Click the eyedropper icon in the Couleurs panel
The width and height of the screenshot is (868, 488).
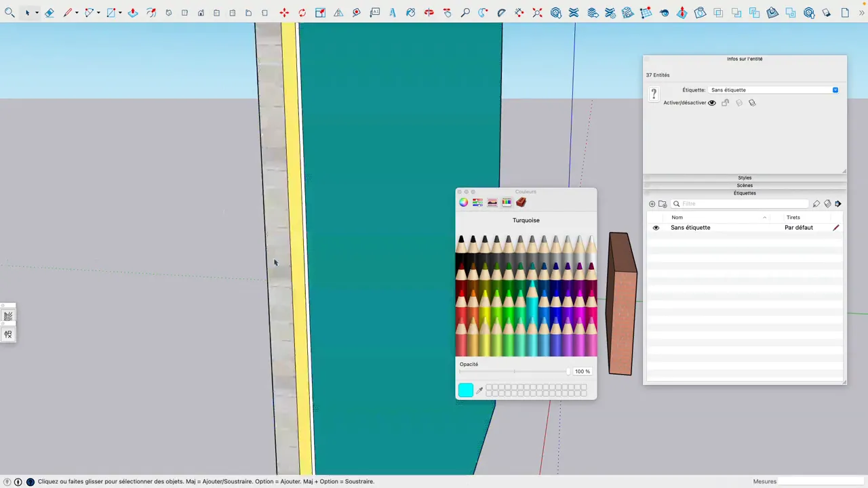click(479, 390)
